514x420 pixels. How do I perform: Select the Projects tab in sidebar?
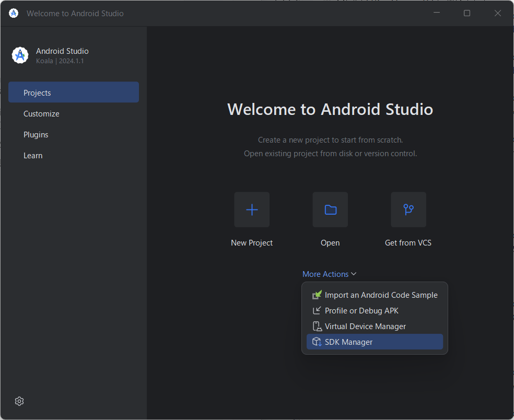pyautogui.click(x=73, y=92)
